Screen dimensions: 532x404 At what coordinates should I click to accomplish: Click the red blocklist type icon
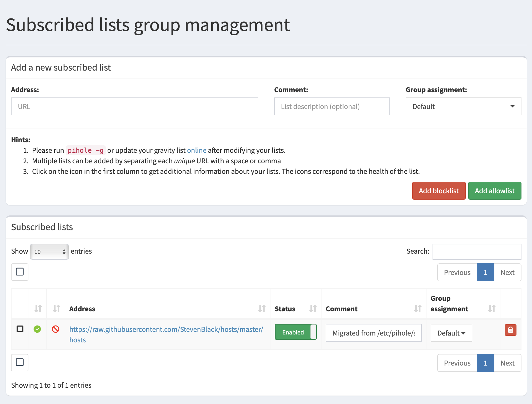pos(56,329)
